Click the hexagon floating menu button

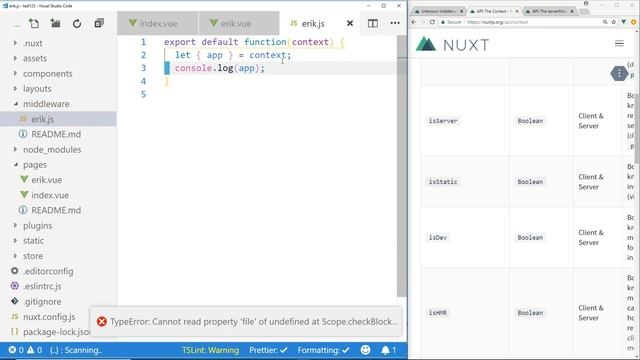point(619,73)
